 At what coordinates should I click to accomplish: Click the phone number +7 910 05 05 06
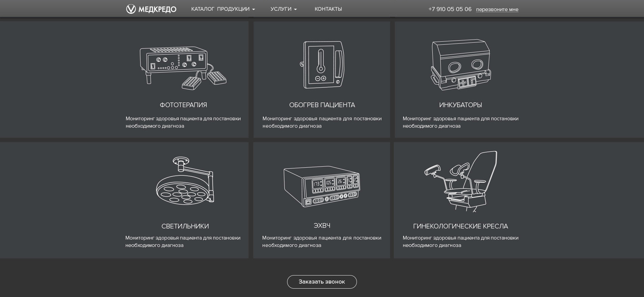[449, 9]
